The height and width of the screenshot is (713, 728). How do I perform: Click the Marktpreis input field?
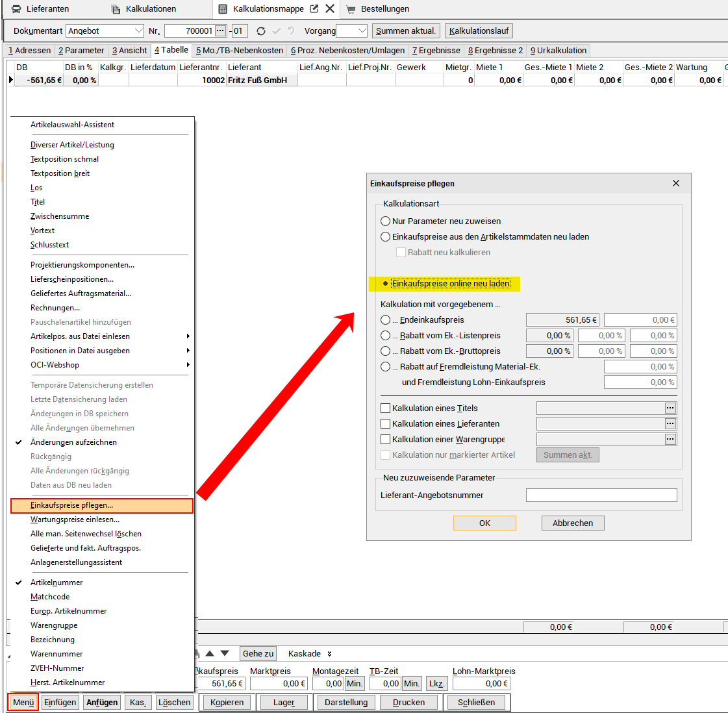click(279, 683)
